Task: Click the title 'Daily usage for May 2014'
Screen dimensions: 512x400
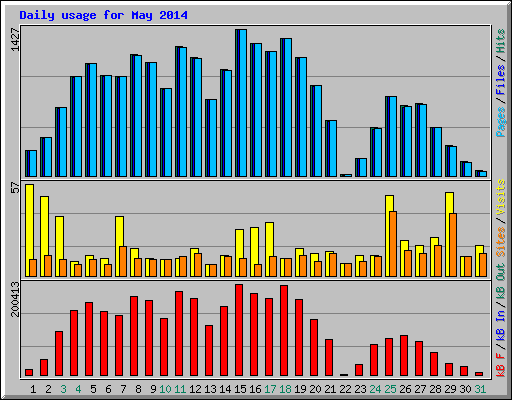Action: click(103, 15)
